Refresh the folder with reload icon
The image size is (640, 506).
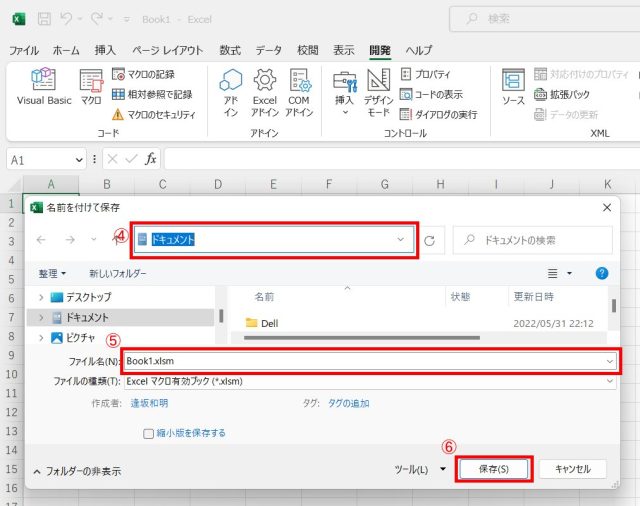pos(430,240)
